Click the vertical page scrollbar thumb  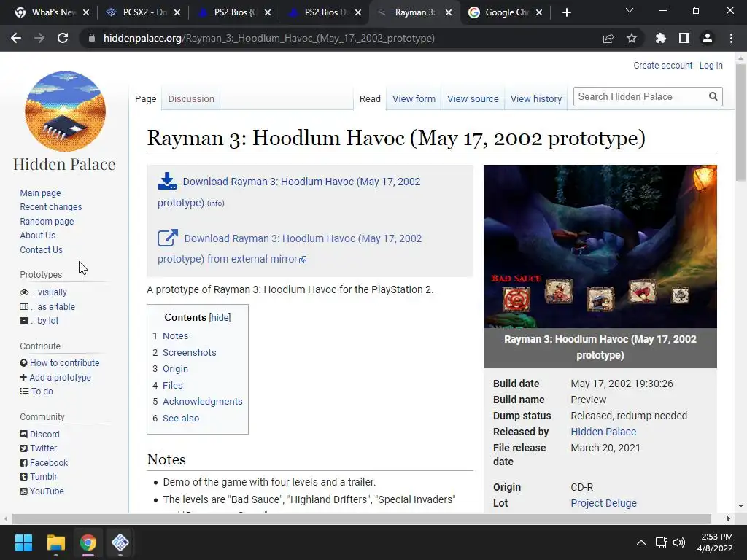(740, 122)
